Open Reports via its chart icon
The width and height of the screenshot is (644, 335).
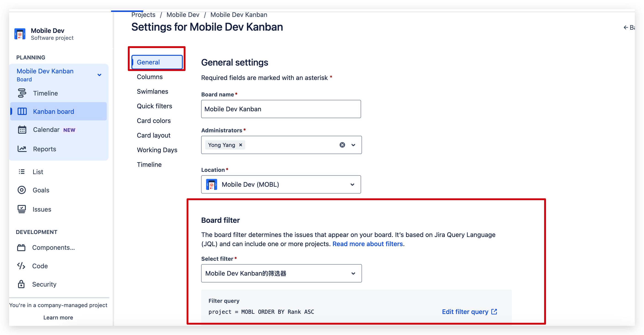pos(22,149)
